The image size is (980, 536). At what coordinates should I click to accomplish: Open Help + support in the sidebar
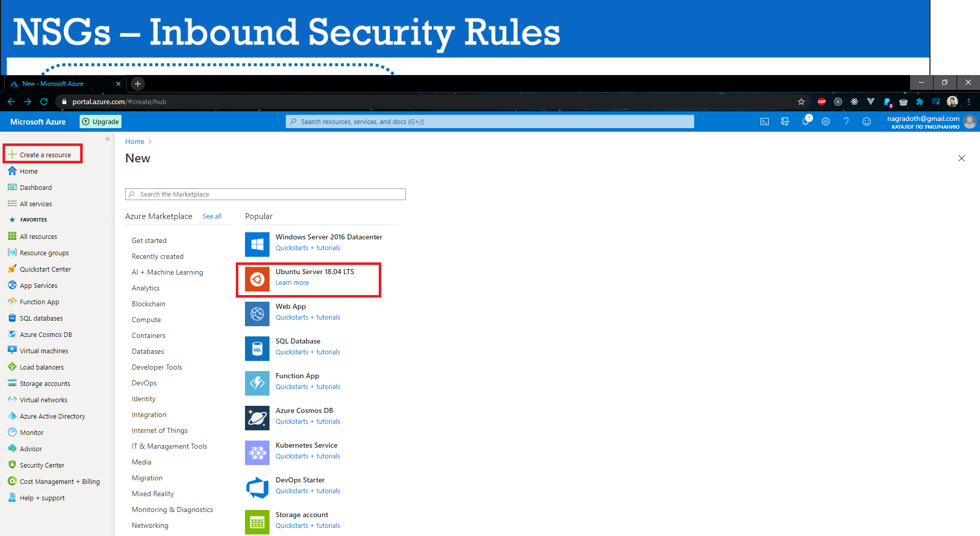pyautogui.click(x=36, y=498)
